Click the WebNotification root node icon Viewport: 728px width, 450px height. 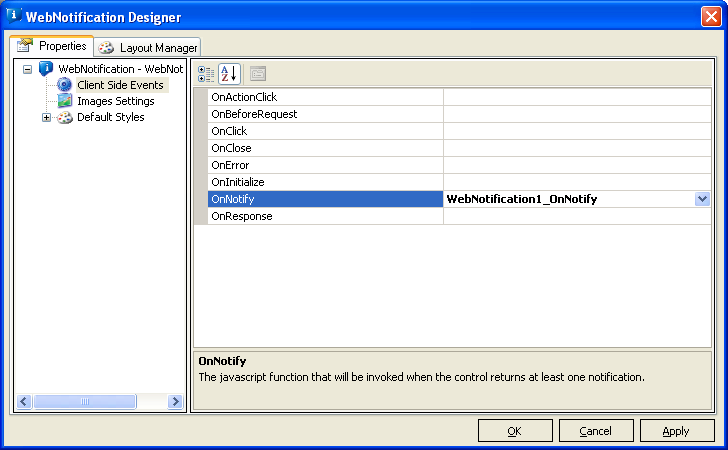[x=46, y=69]
